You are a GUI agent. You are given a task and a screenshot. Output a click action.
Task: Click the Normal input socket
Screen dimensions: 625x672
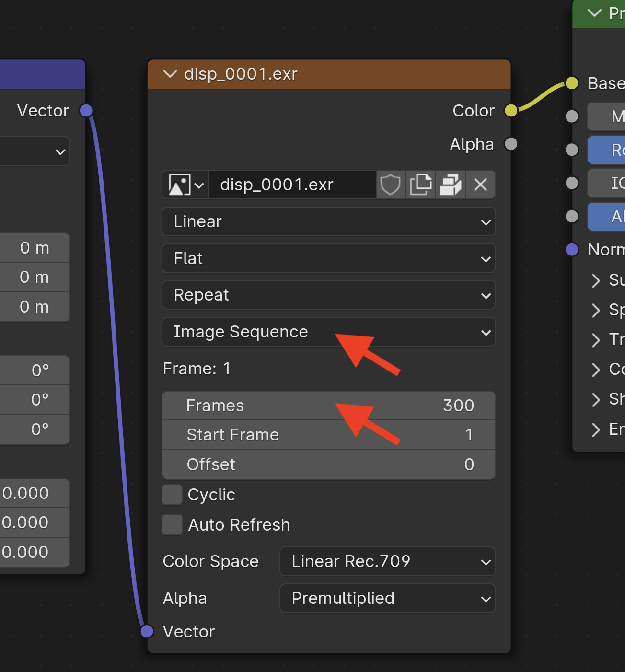[x=572, y=249]
